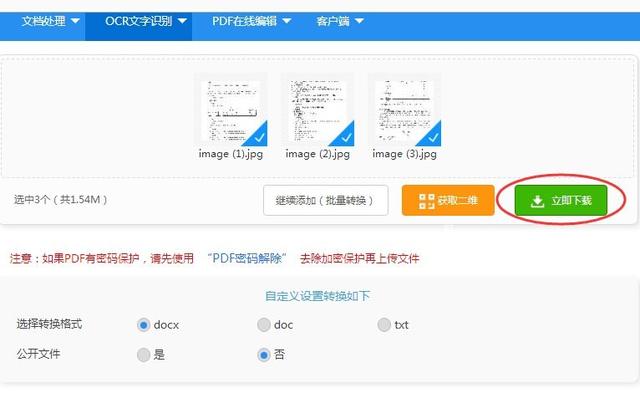Select the image (2).jpg thumbnail
Screen dimensions: 640x393
coord(318,110)
